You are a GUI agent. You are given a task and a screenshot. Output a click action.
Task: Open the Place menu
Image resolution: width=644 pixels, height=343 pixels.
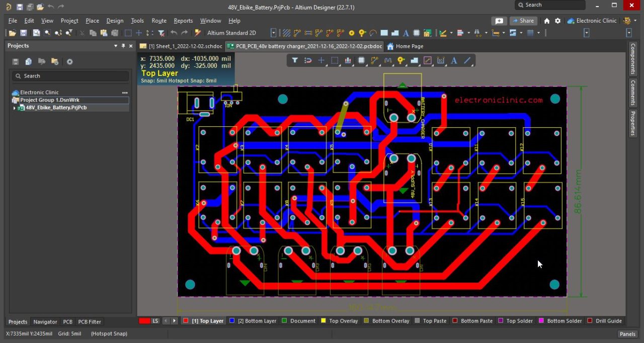click(x=92, y=21)
